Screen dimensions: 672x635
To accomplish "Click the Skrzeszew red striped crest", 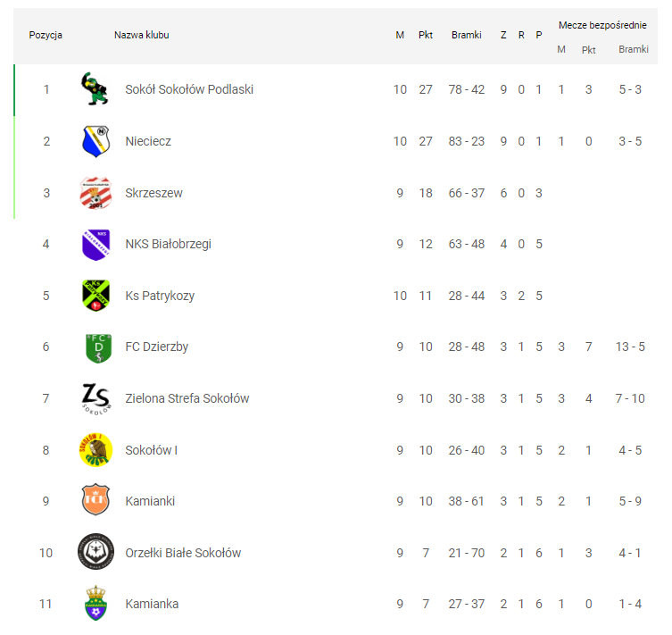I will click(95, 193).
